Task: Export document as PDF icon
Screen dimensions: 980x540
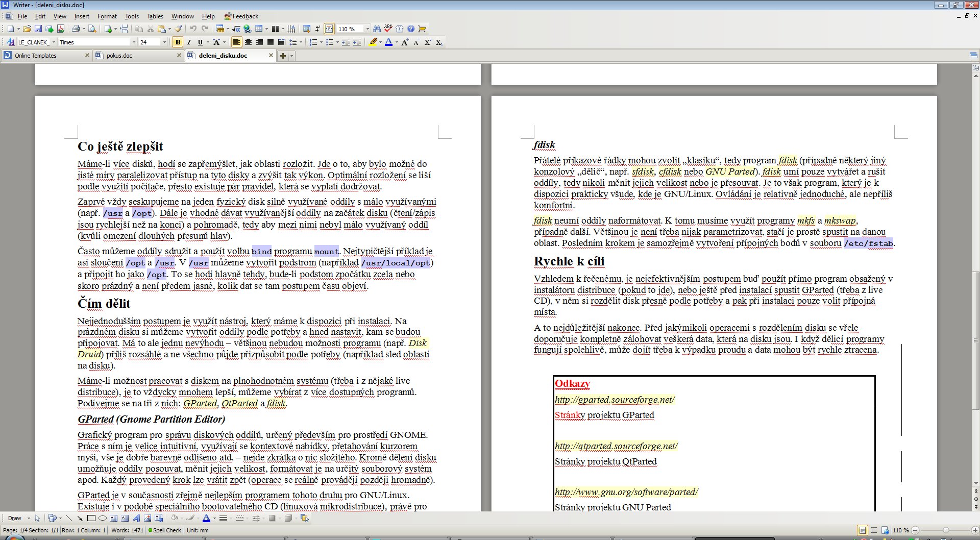Action: tap(61, 29)
